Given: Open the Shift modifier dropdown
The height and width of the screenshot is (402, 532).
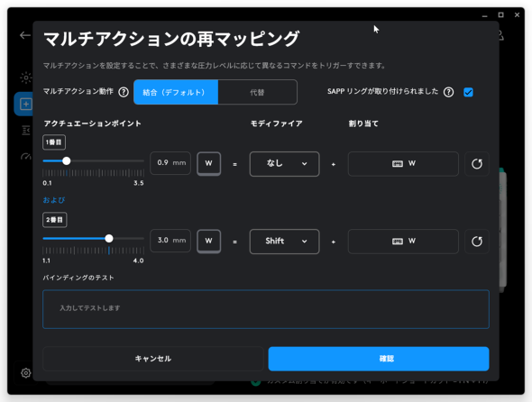Looking at the screenshot, I should point(284,242).
